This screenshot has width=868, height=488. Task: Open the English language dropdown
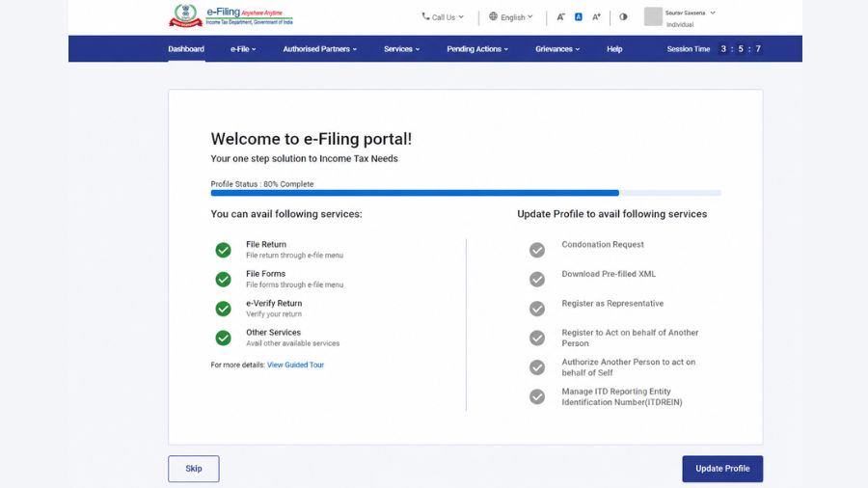[x=511, y=17]
